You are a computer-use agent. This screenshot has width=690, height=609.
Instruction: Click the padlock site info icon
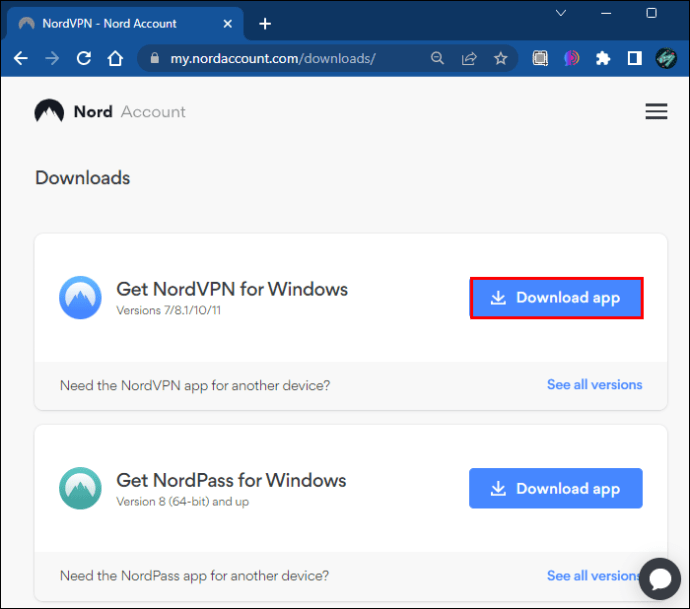(x=154, y=58)
